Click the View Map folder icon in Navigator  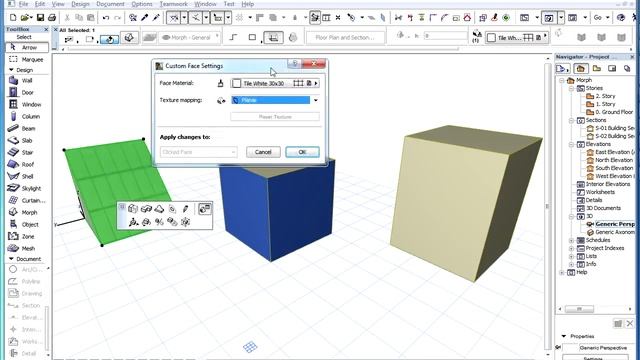coord(597,69)
